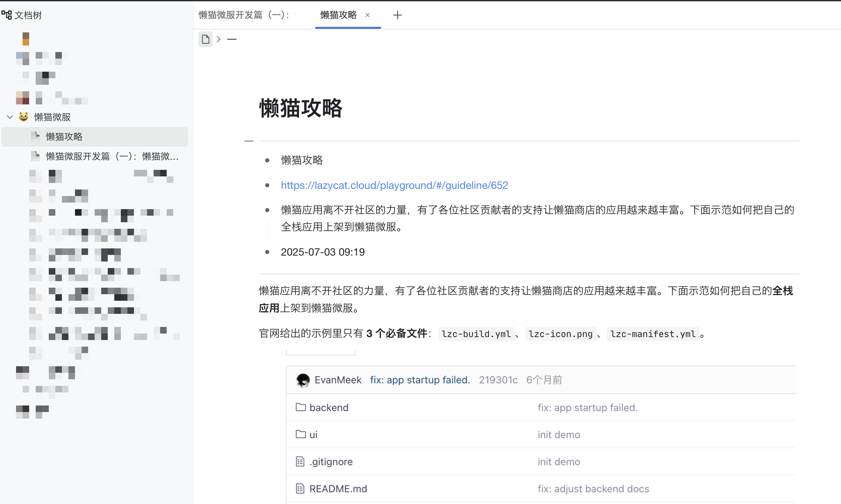Click the document tree icon beside 文档树
841x504 pixels.
(7, 15)
